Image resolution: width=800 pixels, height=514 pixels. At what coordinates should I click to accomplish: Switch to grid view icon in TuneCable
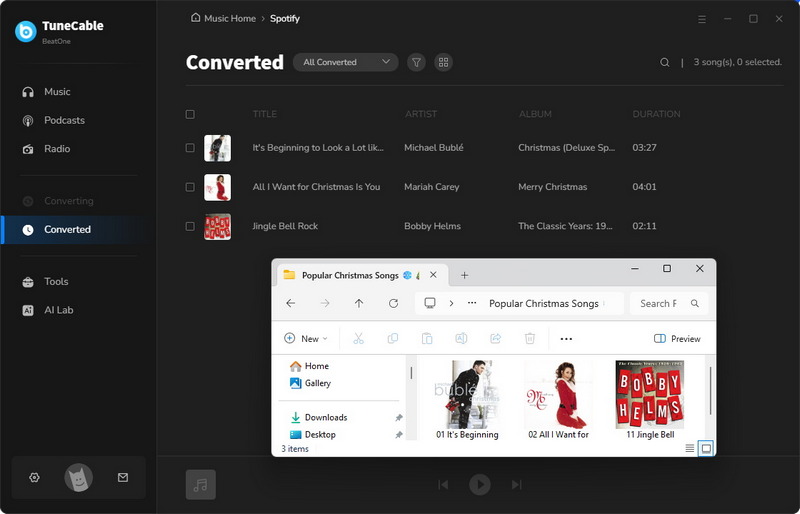tap(443, 62)
